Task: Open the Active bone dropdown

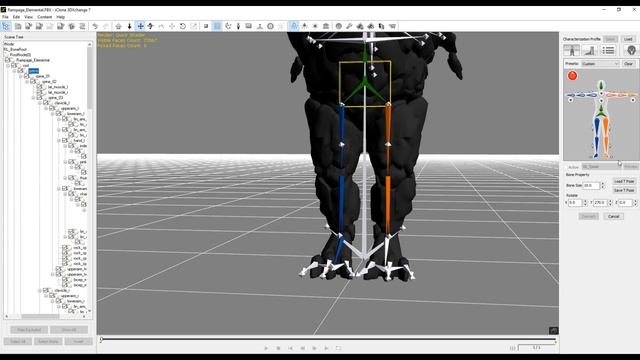Action: point(601,167)
